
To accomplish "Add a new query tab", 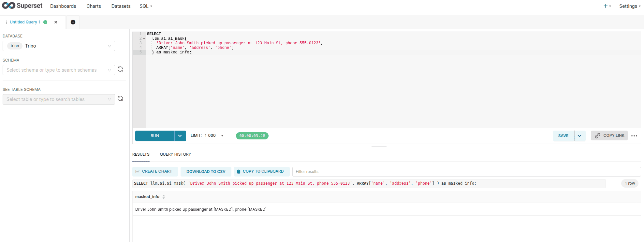I will coord(73,22).
